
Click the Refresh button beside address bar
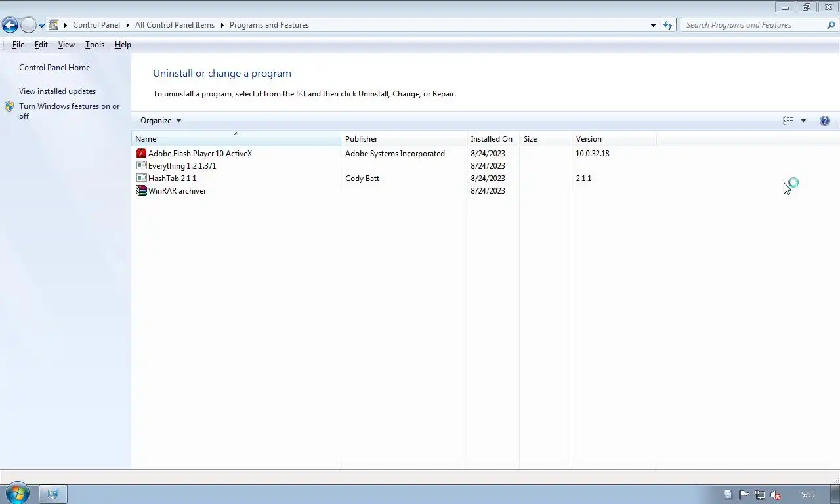[668, 25]
